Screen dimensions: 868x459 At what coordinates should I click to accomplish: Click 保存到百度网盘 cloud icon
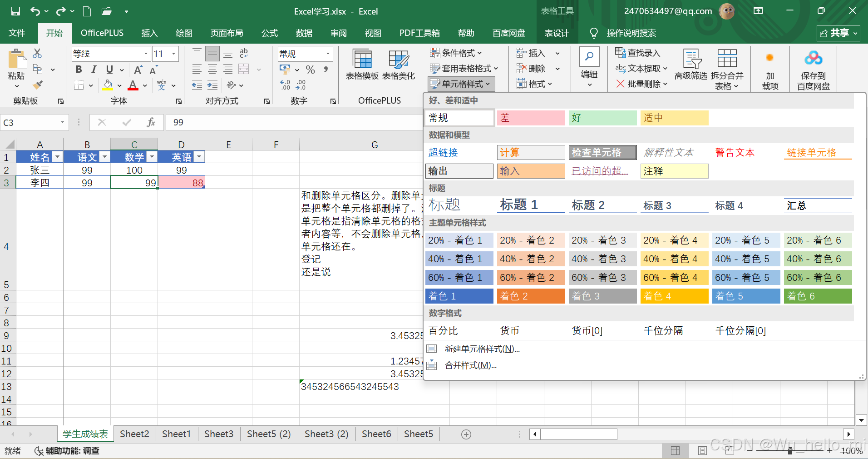point(813,69)
